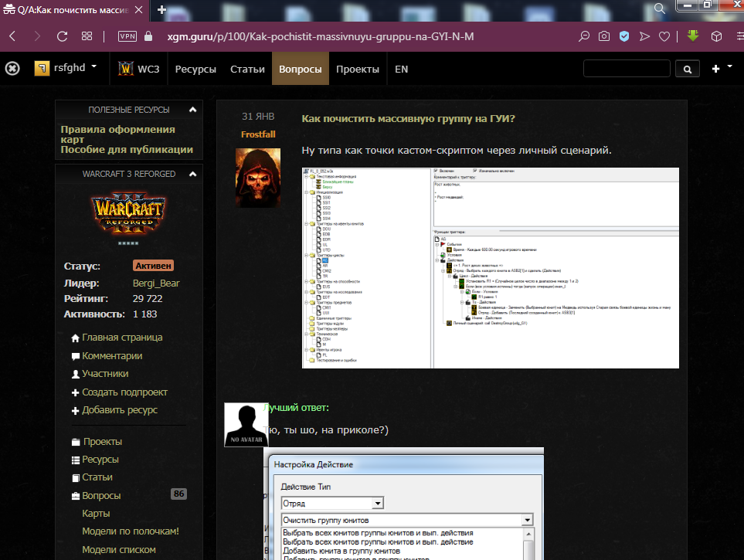Open leader Bergi_Bear profile
This screenshot has width=744, height=560.
[x=156, y=283]
